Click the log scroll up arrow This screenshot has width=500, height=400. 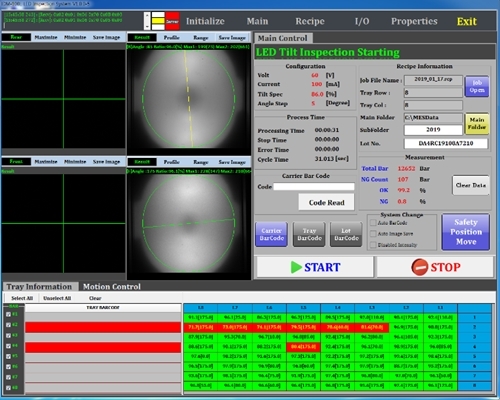147,15
